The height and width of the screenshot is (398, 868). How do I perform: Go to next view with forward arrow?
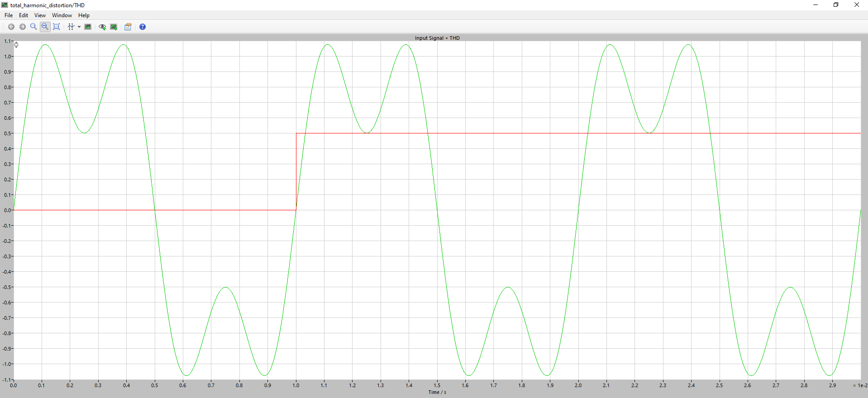(22, 27)
